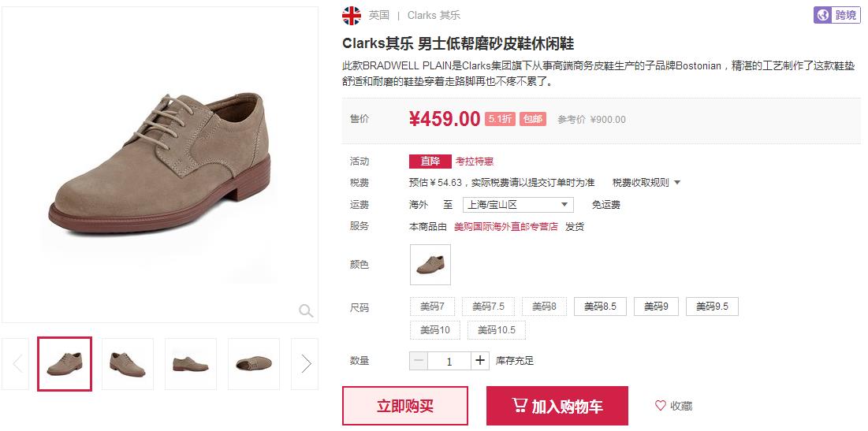The image size is (868, 431).
Task: Open the 上海/宝山区 shipping destination dropdown
Action: [518, 205]
